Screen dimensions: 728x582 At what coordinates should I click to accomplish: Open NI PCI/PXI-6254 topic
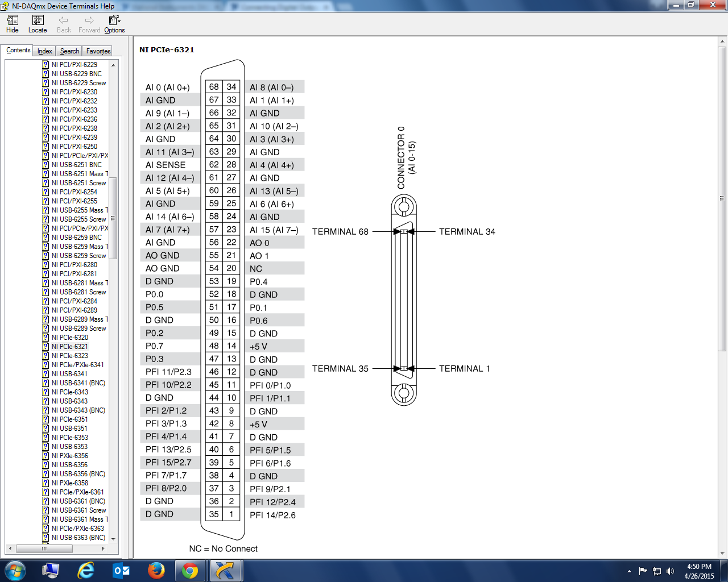(x=74, y=192)
